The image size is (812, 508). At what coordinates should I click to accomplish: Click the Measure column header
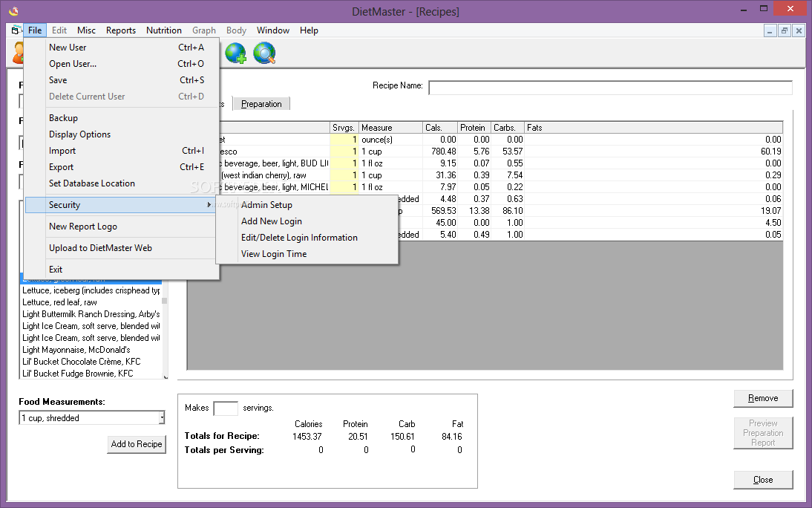click(390, 128)
